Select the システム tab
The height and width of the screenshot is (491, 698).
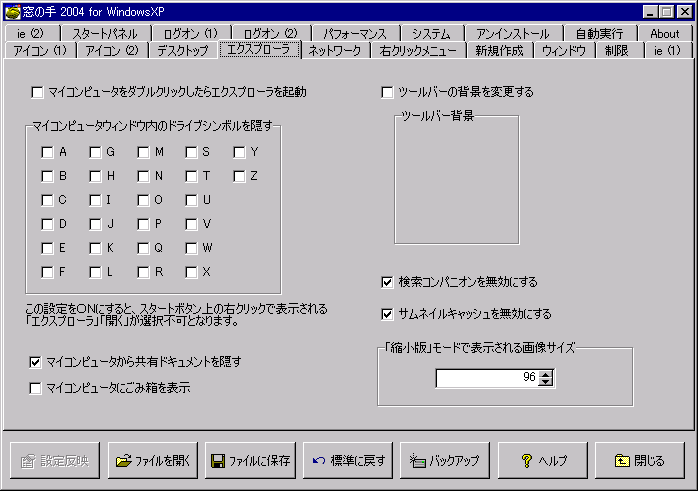coord(431,34)
